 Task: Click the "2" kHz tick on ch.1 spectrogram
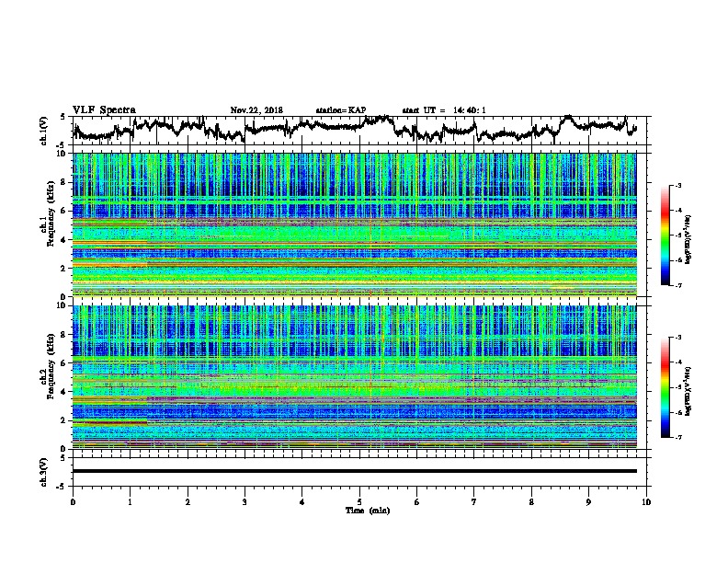[65, 269]
